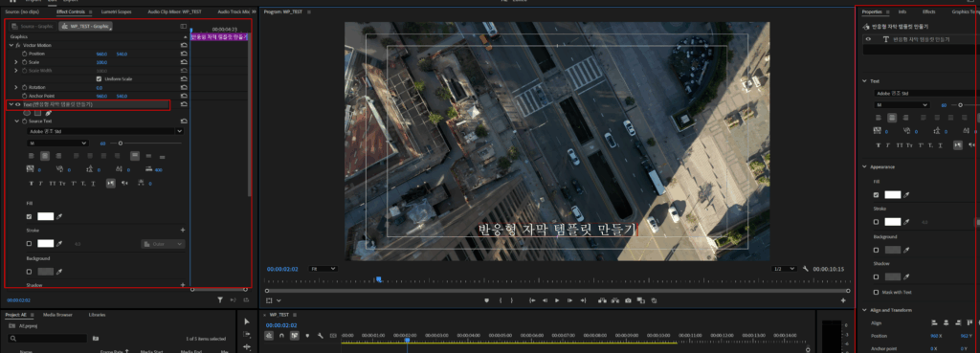Hide the text layer in Properties panel
The height and width of the screenshot is (353, 980).
tap(867, 38)
